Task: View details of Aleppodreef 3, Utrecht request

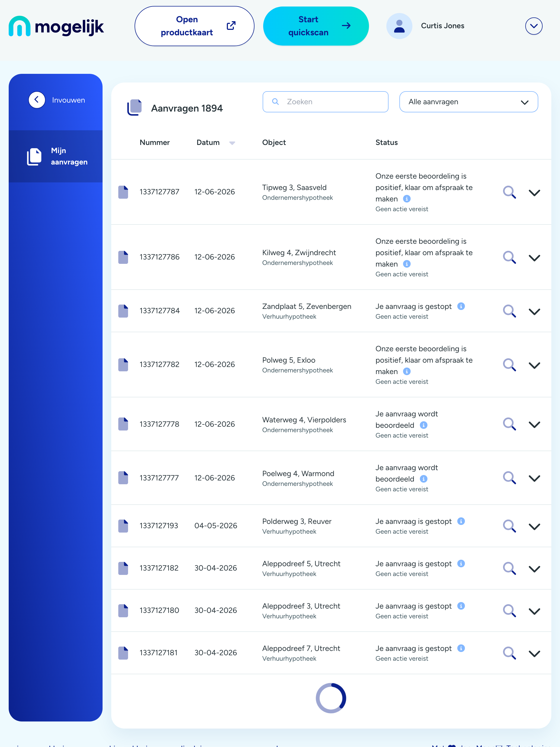Action: [x=509, y=610]
